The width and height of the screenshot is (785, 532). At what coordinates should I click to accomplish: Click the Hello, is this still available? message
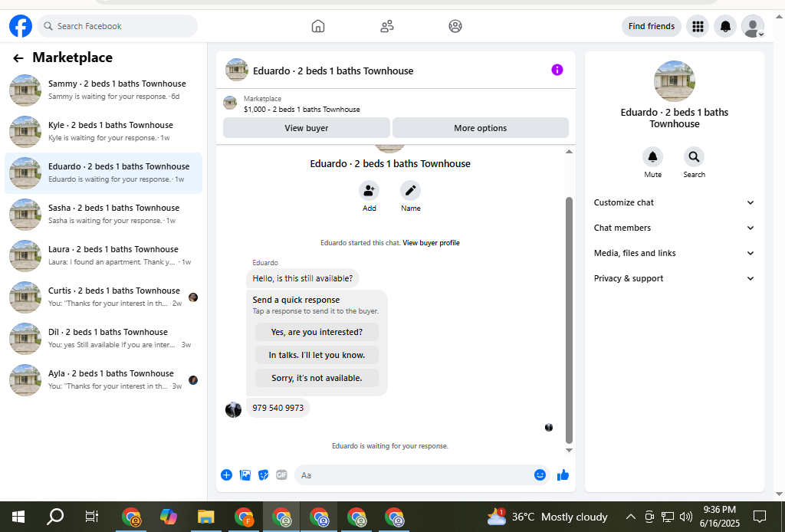point(302,278)
